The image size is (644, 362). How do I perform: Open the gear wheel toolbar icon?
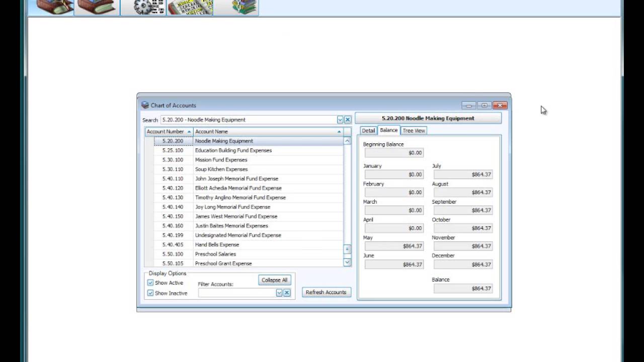[143, 7]
